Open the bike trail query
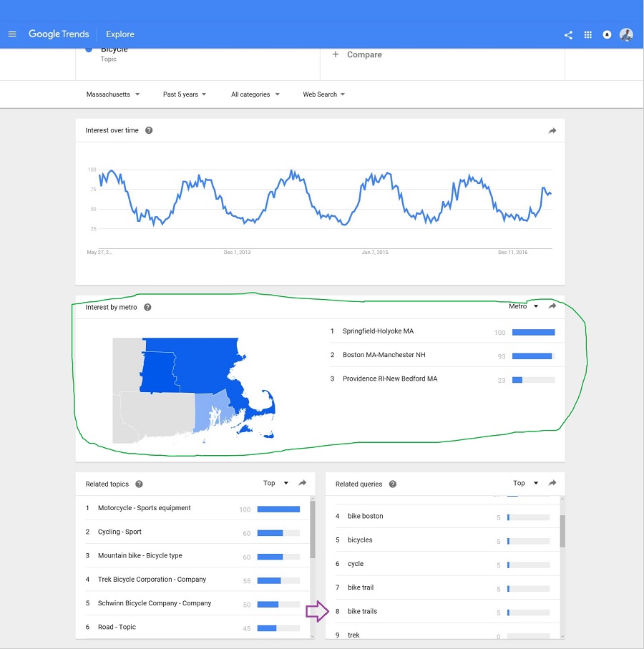This screenshot has width=644, height=649. tap(443, 587)
